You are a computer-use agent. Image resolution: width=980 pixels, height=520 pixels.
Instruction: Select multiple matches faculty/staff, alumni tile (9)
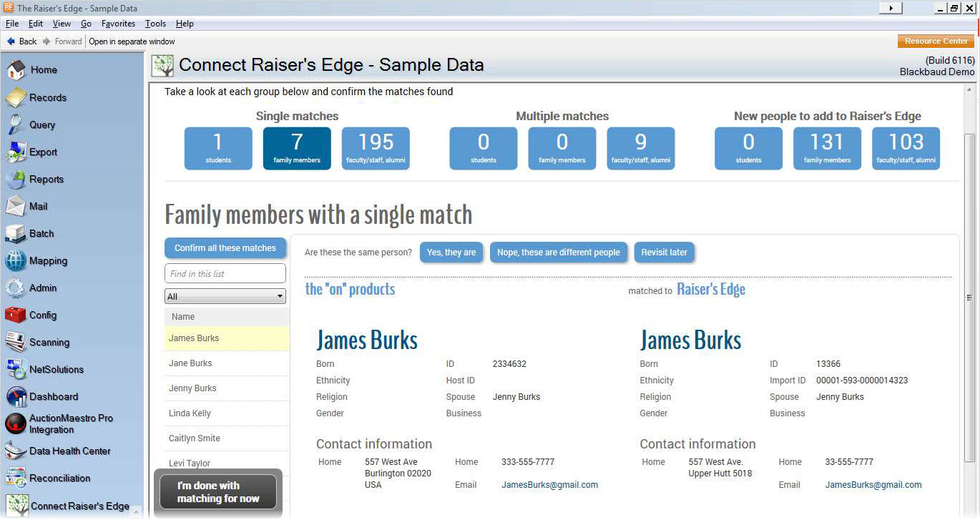641,149
